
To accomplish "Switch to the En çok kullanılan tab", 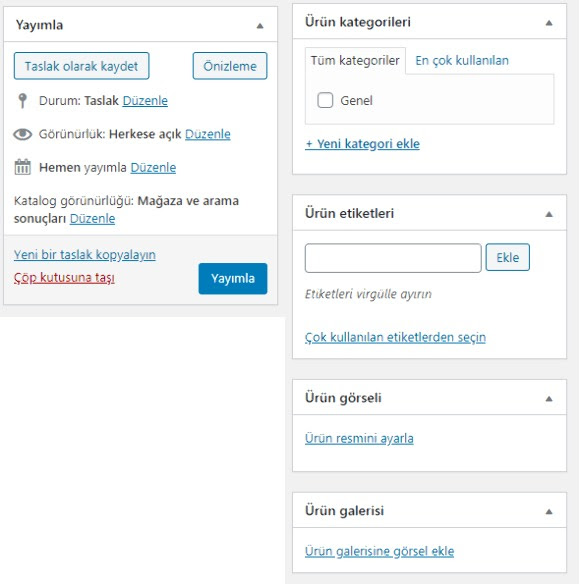I will pyautogui.click(x=462, y=60).
